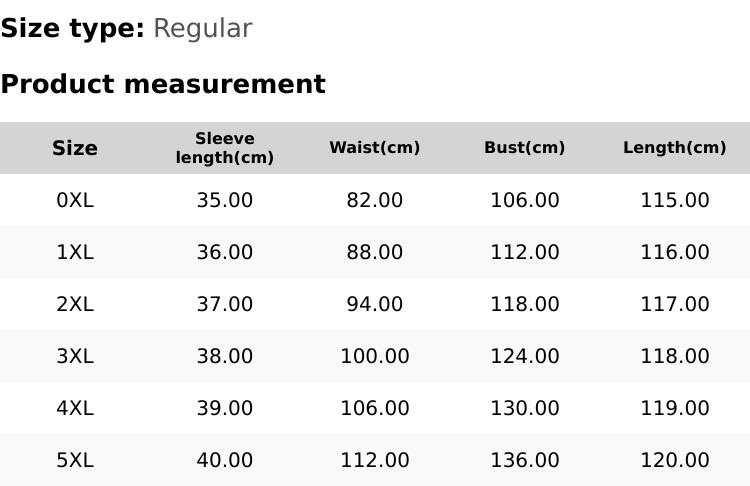Click the 82.00 waist cell

(375, 200)
